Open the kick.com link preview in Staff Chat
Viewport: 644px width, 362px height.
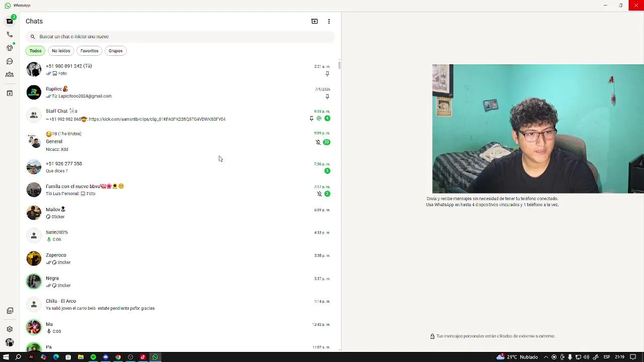pyautogui.click(x=157, y=120)
